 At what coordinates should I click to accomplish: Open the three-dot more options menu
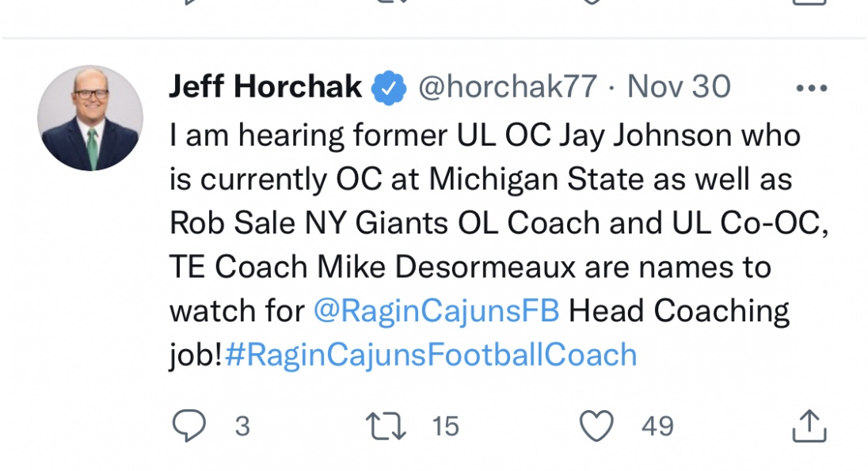point(811,88)
